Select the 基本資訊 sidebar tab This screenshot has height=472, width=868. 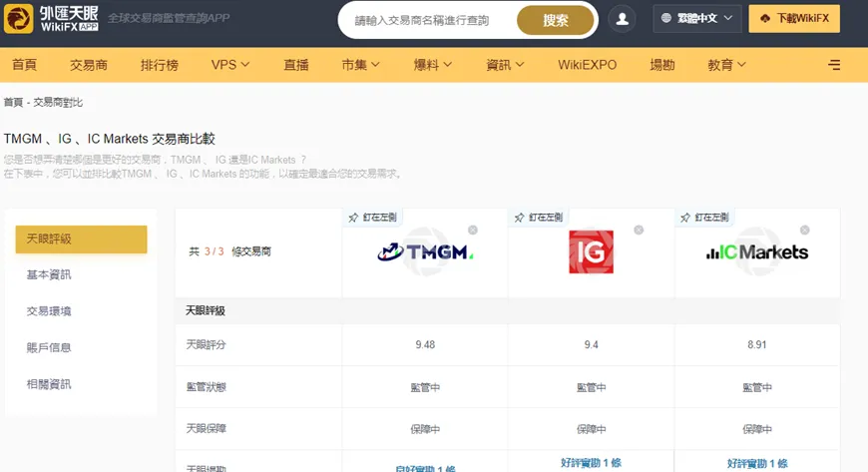pyautogui.click(x=49, y=274)
